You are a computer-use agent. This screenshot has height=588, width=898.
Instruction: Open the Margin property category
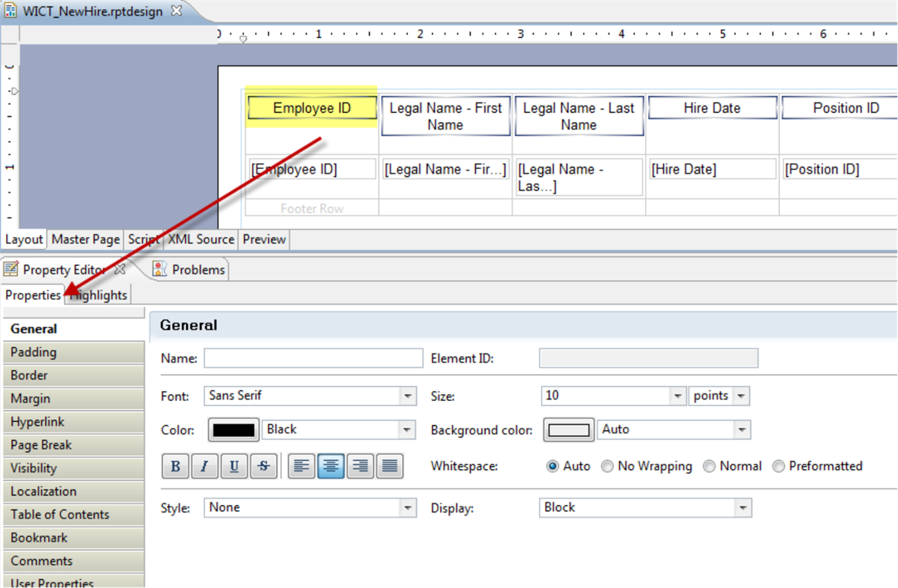pos(73,399)
